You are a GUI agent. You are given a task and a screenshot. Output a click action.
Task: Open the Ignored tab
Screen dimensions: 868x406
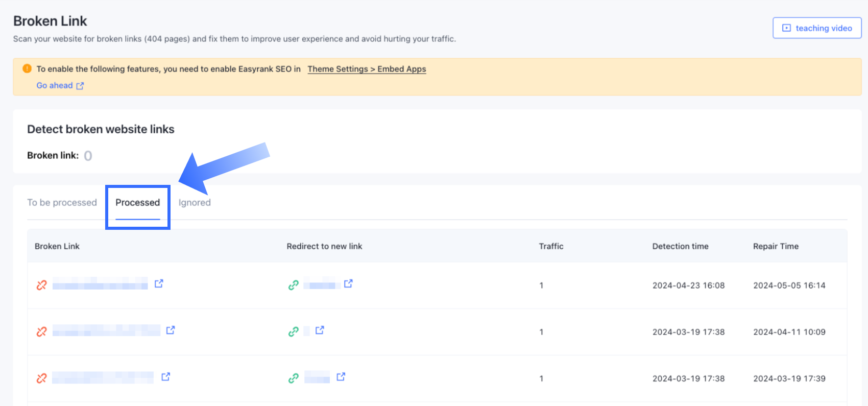pyautogui.click(x=195, y=203)
